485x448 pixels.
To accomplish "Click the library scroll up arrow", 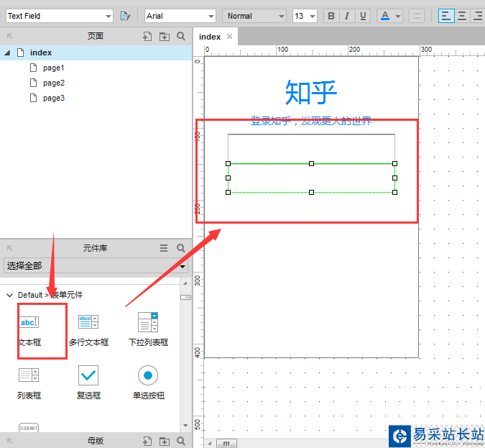I will pyautogui.click(x=185, y=283).
